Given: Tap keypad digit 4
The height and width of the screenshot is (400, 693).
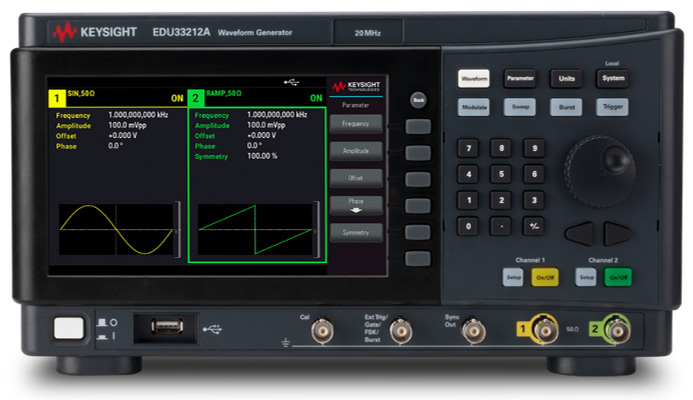Looking at the screenshot, I should click(468, 174).
